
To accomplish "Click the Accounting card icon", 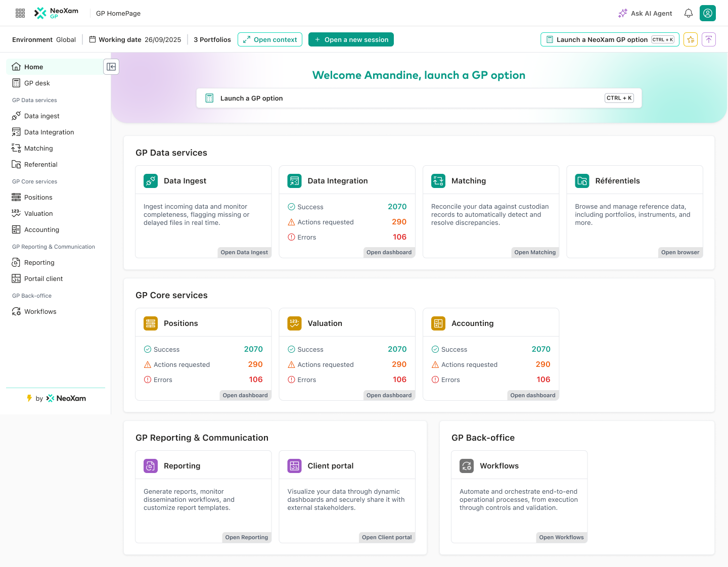I will (x=438, y=323).
